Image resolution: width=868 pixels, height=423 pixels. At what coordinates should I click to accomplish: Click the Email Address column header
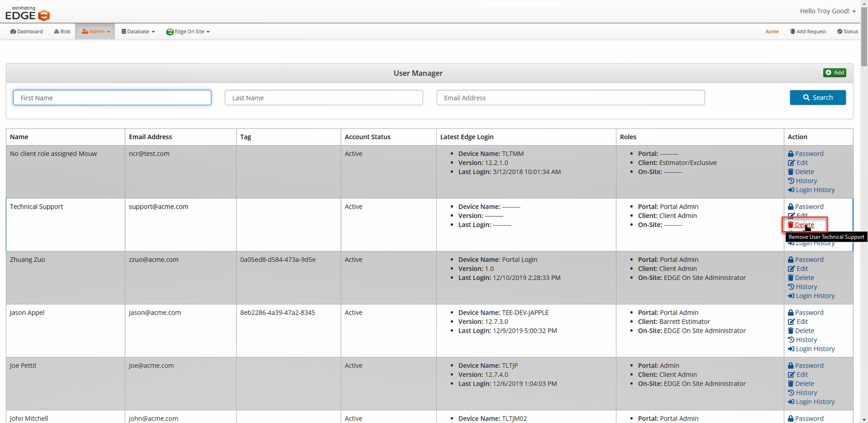click(181, 137)
